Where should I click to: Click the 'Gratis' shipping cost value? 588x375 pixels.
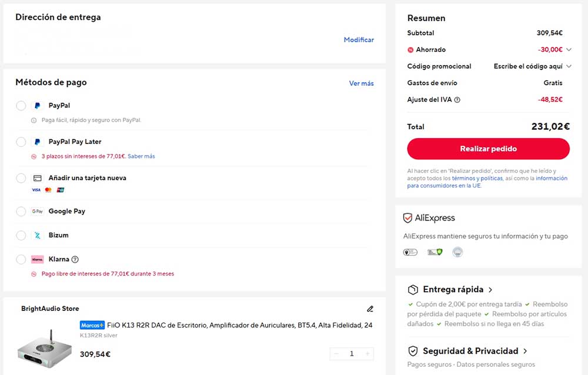point(553,83)
